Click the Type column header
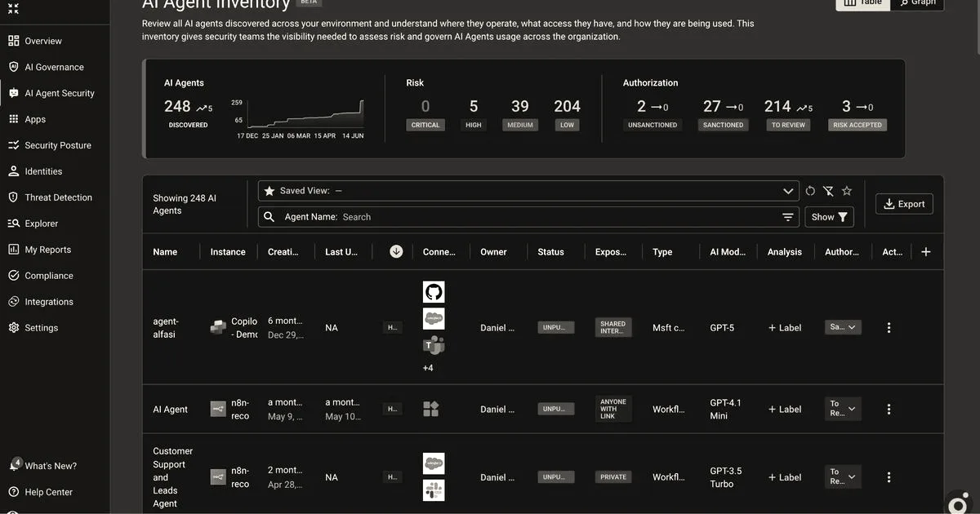Screen dimensions: 980x514 (x=662, y=252)
